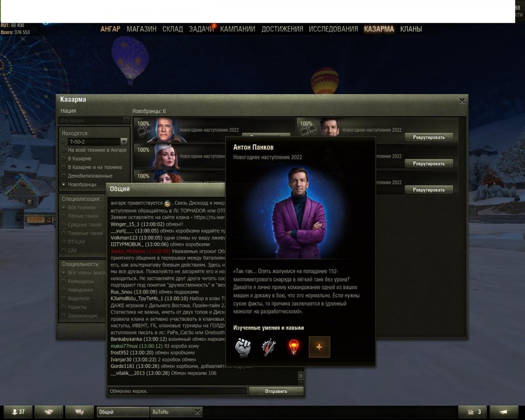Open the СКЛАД menu
This screenshot has height=420, width=525.
(x=172, y=29)
